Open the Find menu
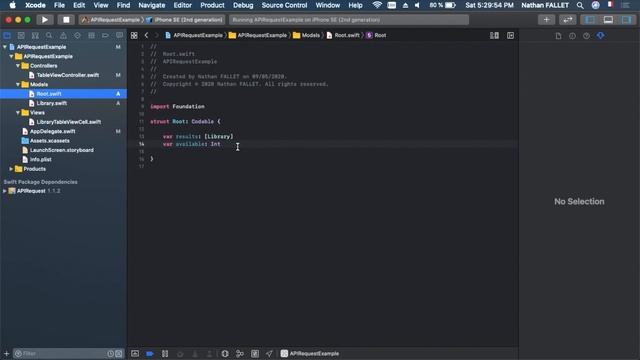640x360 pixels. [x=123, y=5]
